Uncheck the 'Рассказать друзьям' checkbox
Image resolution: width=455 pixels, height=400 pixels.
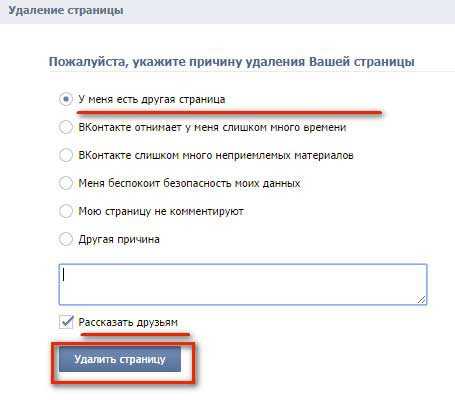point(66,322)
